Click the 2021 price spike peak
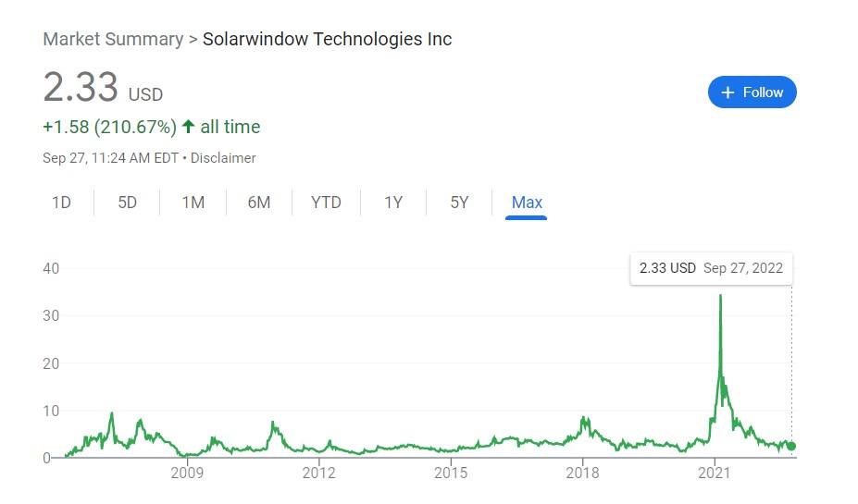 [x=720, y=296]
